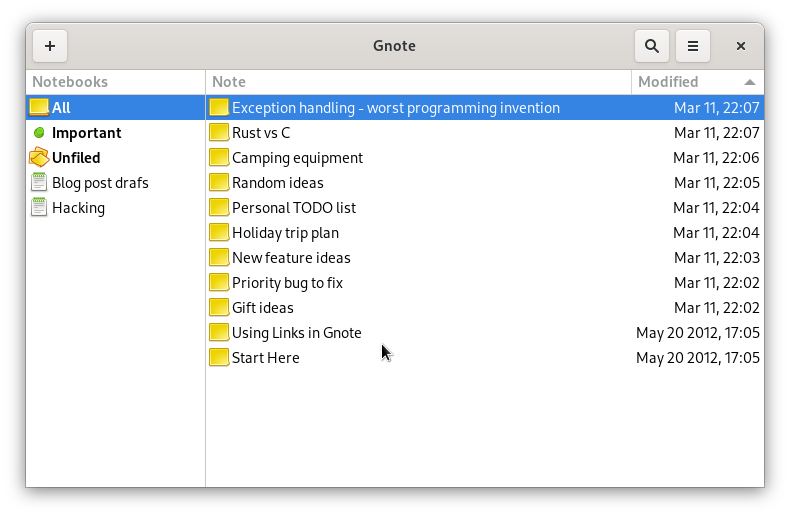Open the hamburger menu
790x516 pixels.
point(692,46)
